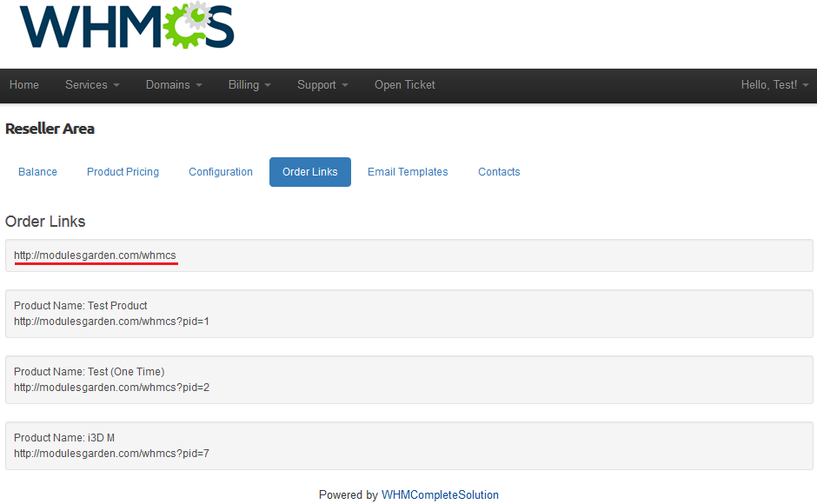This screenshot has height=504, width=817.
Task: Click 'Product Name: i3D M' text
Action: (x=64, y=438)
